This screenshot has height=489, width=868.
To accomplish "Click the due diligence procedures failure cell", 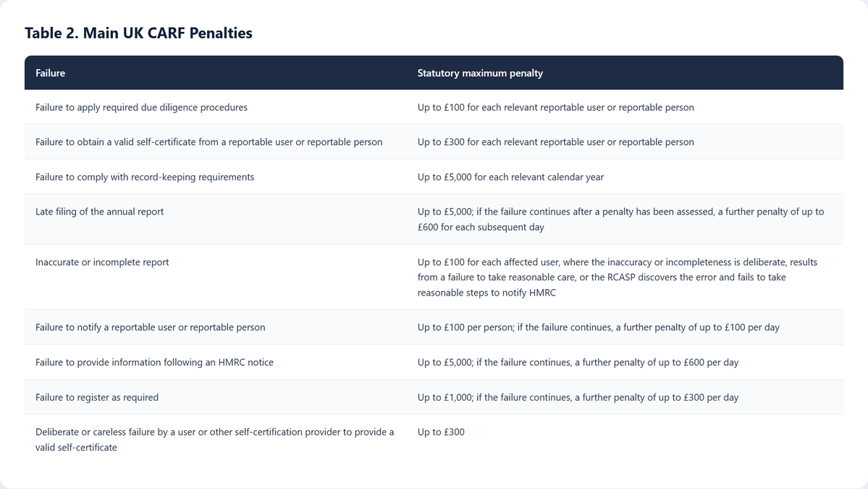I will tap(141, 107).
